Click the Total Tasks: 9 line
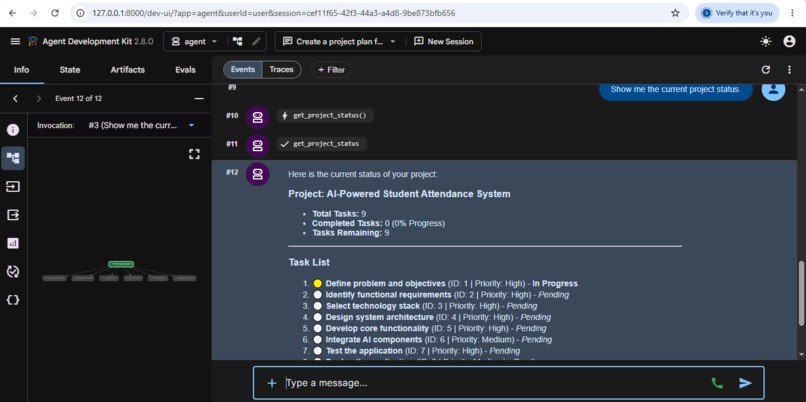This screenshot has width=806, height=402. click(339, 214)
